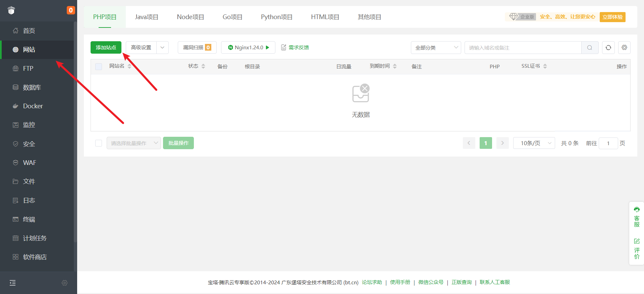
Task: Open the Nginx1.24.0 service button
Action: [248, 48]
